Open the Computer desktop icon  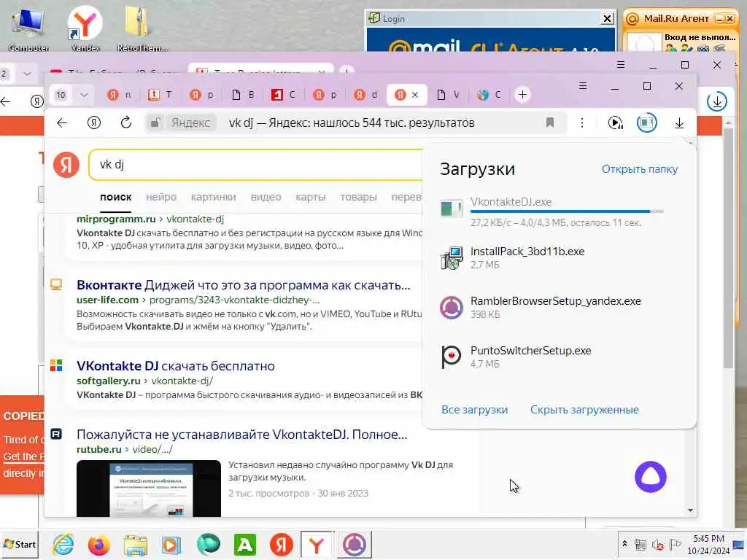(x=28, y=28)
